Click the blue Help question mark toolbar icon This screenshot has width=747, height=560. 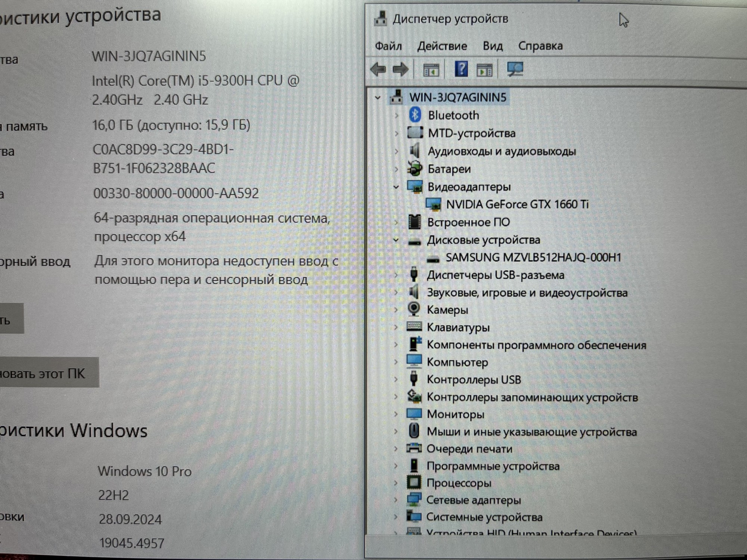[x=461, y=69]
